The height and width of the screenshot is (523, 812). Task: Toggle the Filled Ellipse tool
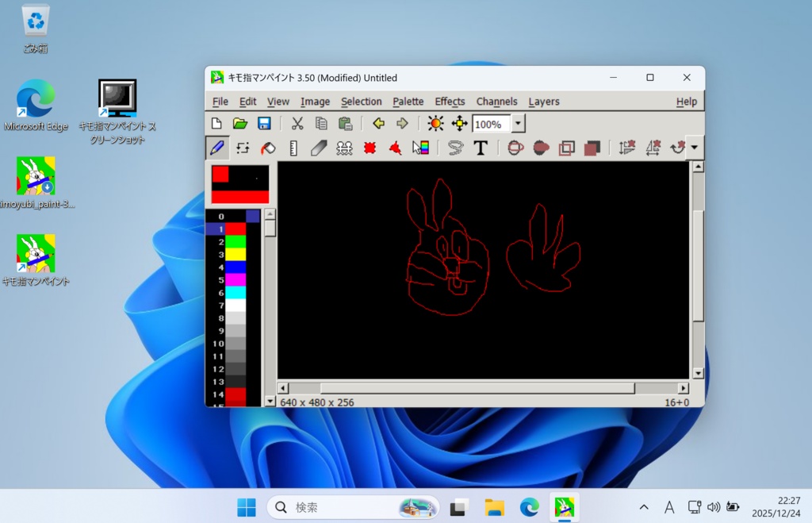tap(541, 148)
